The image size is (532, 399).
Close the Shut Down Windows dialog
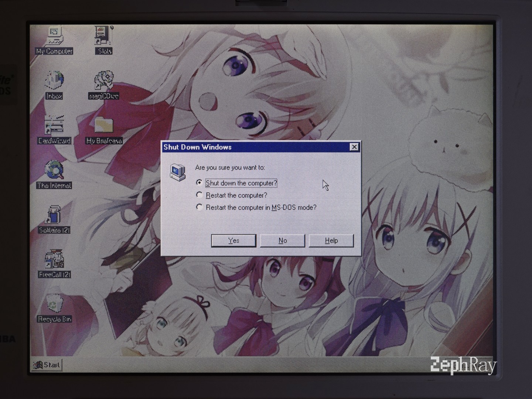(x=354, y=147)
